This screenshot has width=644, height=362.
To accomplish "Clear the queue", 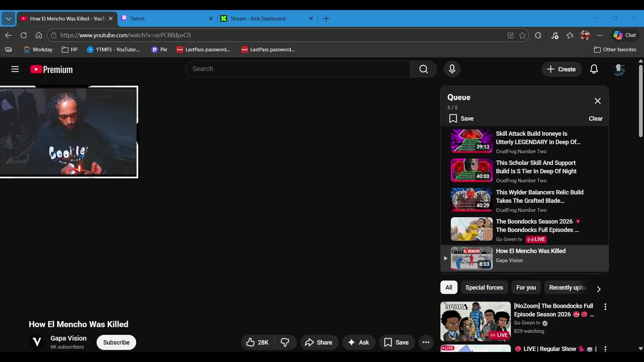I will [x=596, y=119].
